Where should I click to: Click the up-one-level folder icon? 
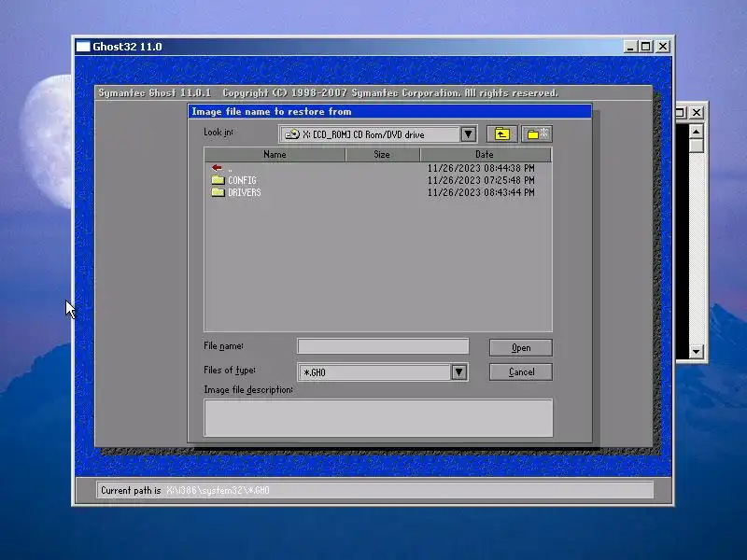pyautogui.click(x=501, y=134)
